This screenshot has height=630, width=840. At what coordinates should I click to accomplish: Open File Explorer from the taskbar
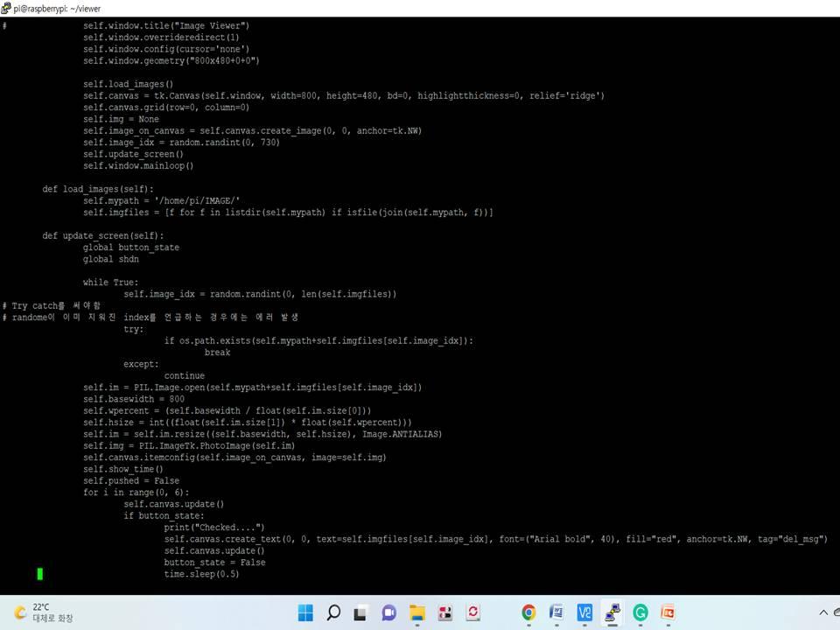pyautogui.click(x=417, y=612)
